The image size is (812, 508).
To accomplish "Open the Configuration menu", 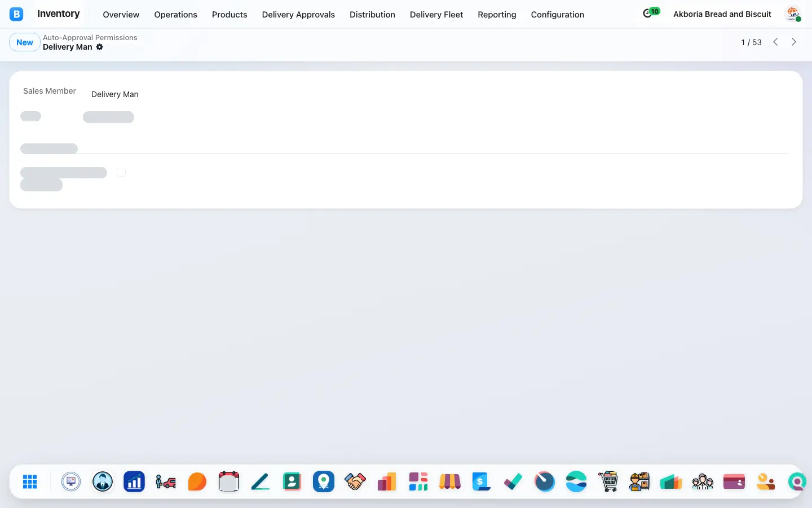I will 558,15.
